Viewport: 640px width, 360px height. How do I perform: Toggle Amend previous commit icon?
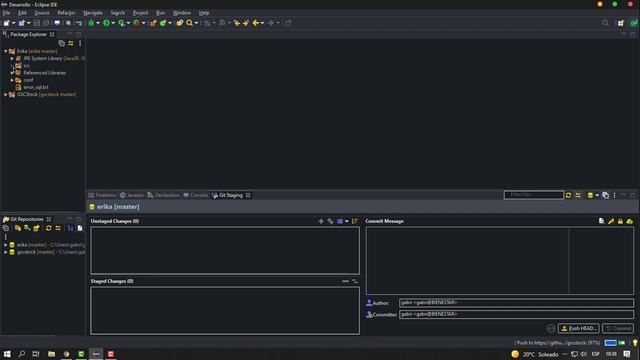(x=601, y=221)
